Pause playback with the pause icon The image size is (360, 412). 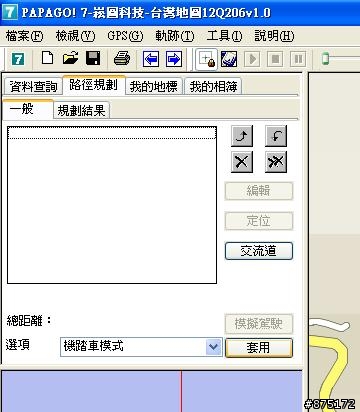click(x=298, y=59)
